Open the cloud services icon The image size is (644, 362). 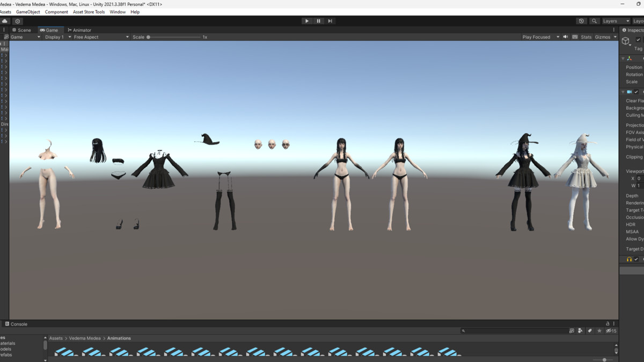point(5,21)
